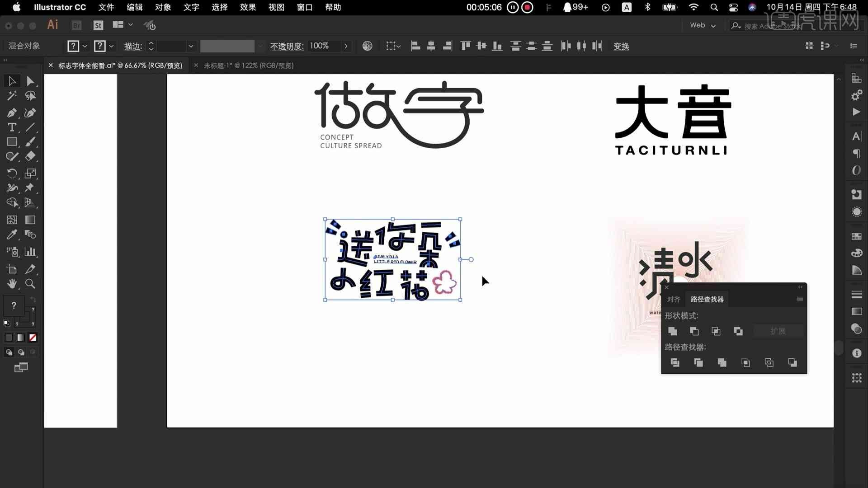The height and width of the screenshot is (488, 868).
Task: Select the Rotate tool
Action: click(x=12, y=172)
